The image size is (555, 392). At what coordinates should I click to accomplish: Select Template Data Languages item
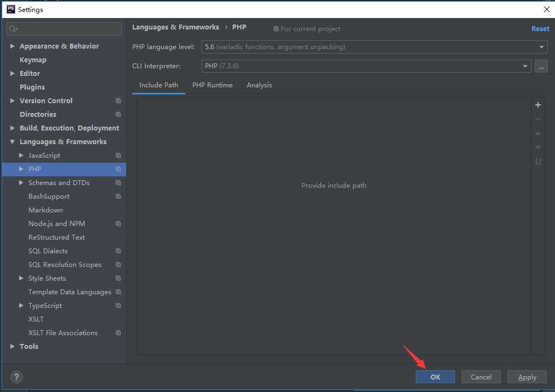(x=70, y=292)
